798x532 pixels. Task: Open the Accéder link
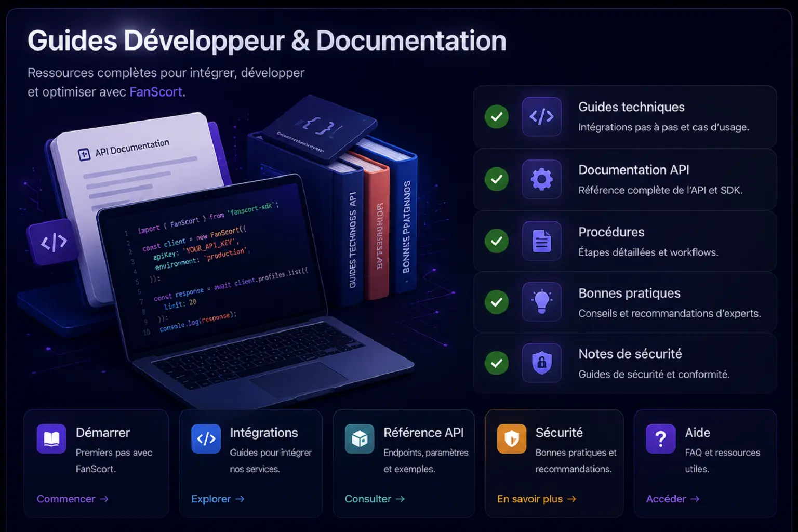(x=673, y=499)
